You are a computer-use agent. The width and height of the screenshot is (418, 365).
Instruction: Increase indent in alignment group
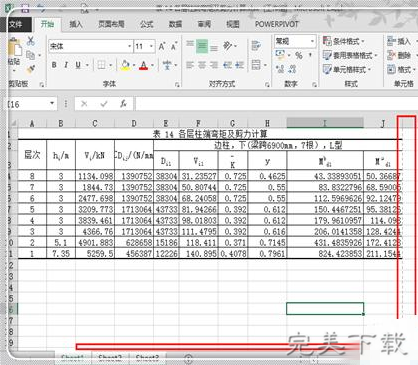pos(239,65)
